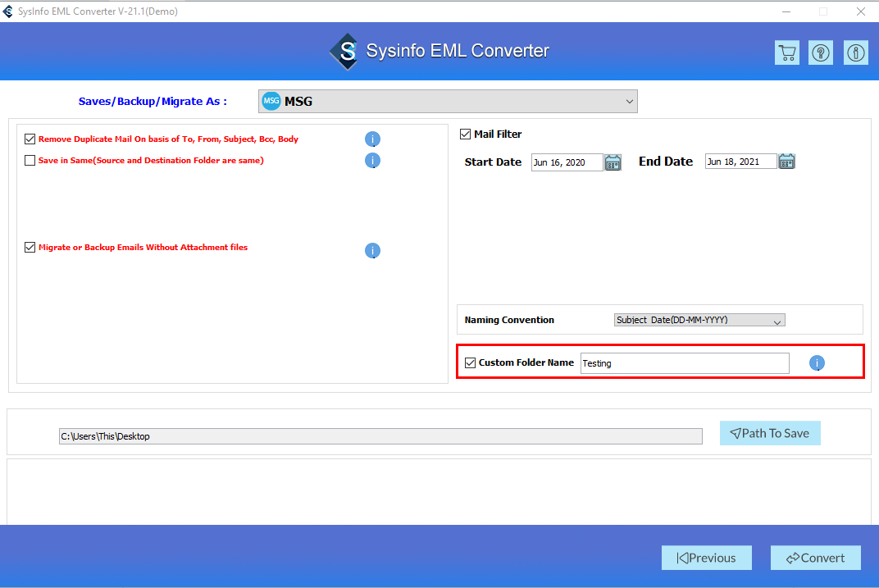The height and width of the screenshot is (588, 879).
Task: Expand the MSG format selector chevron
Action: [x=629, y=101]
